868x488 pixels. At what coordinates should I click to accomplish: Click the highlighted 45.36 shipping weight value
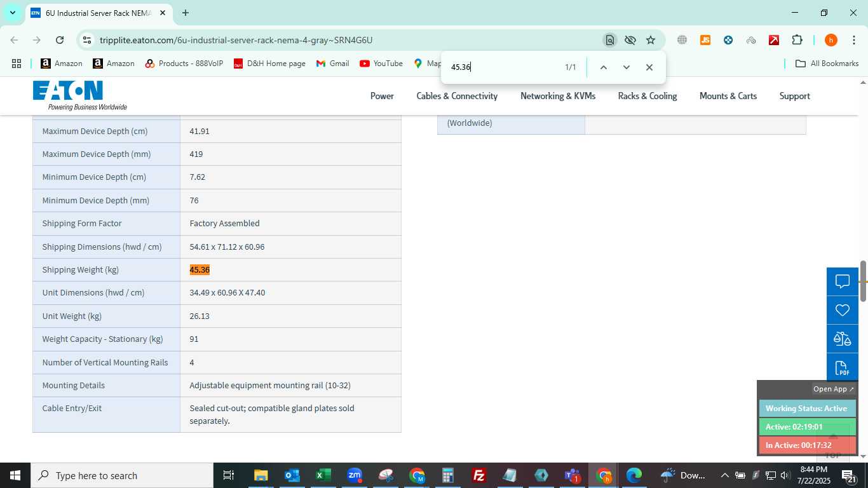click(x=200, y=270)
